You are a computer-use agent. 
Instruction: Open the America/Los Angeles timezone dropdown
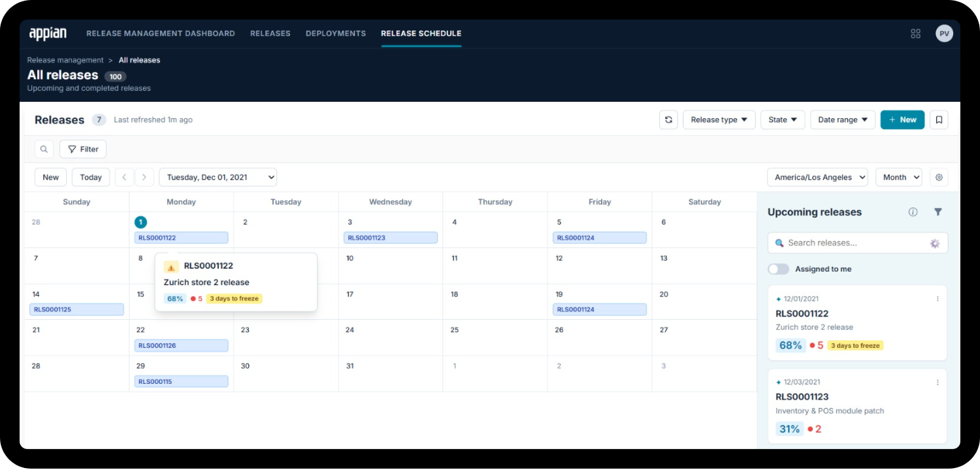coord(817,177)
